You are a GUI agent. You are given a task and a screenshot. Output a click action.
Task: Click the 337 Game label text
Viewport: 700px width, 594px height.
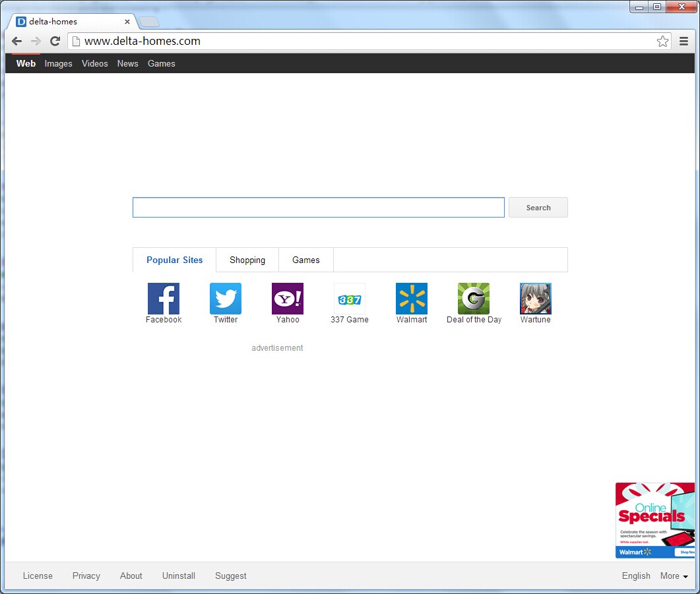point(350,320)
